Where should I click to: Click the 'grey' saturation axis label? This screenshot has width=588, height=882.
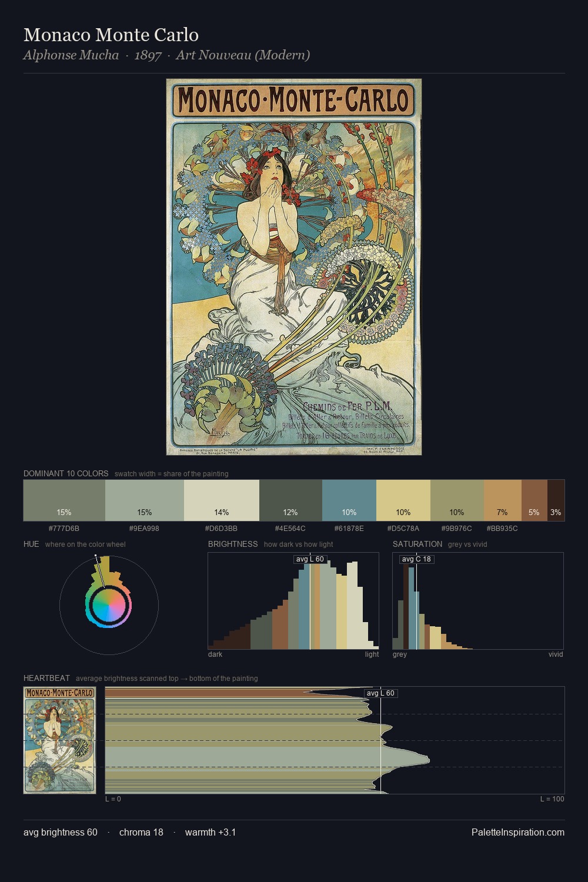tap(400, 654)
